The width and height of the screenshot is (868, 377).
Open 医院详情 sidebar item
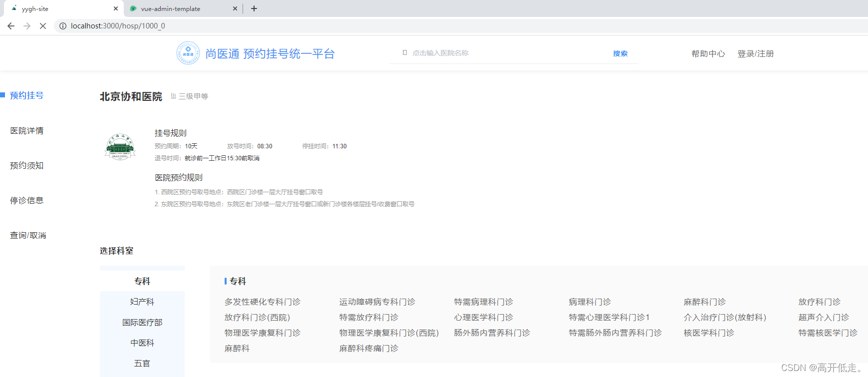(27, 130)
